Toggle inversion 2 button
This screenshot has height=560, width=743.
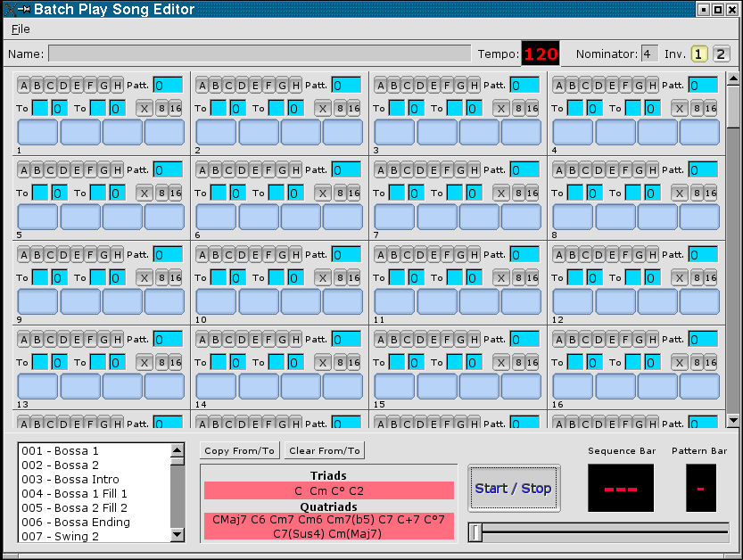pyautogui.click(x=721, y=54)
